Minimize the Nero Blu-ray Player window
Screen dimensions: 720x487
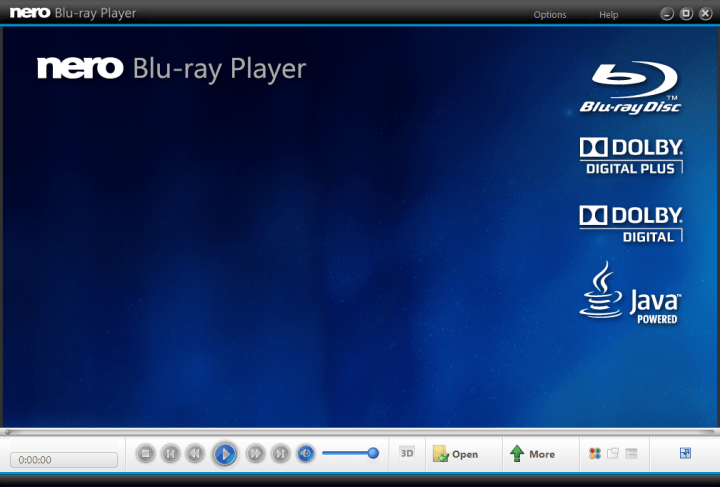[x=667, y=14]
